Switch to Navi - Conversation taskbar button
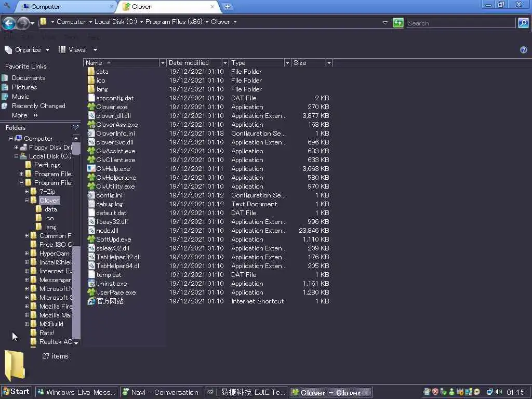The image size is (532, 399). 162,392
